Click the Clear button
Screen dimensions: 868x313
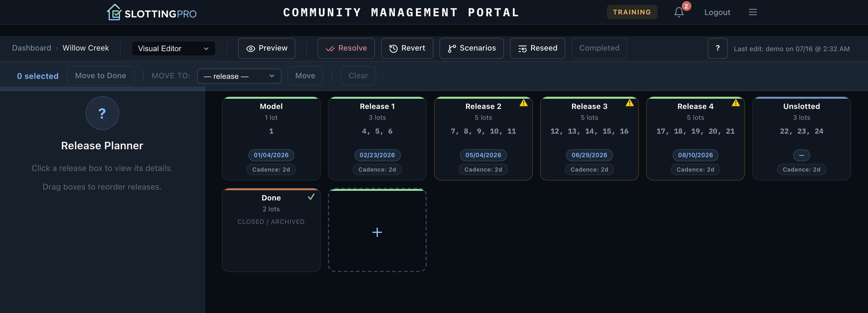358,76
